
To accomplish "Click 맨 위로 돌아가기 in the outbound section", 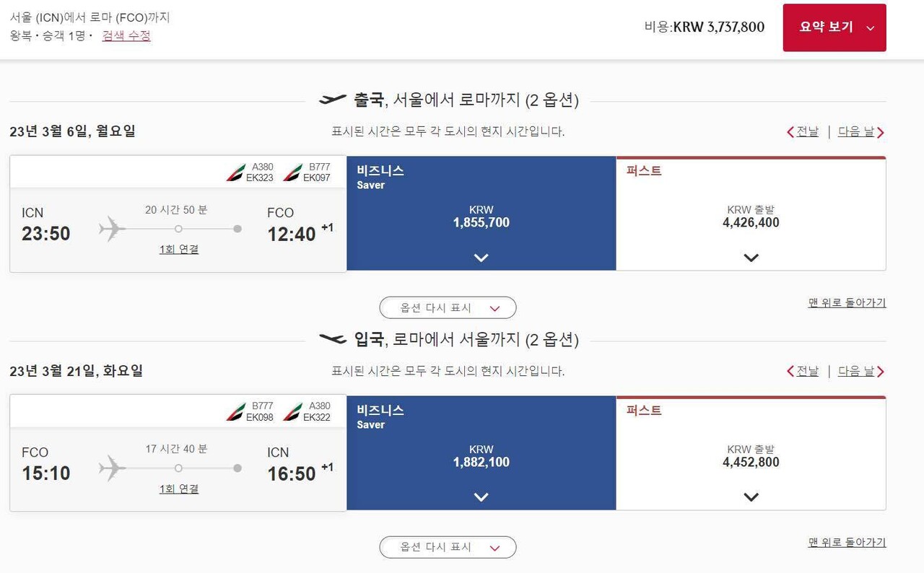I will click(846, 303).
